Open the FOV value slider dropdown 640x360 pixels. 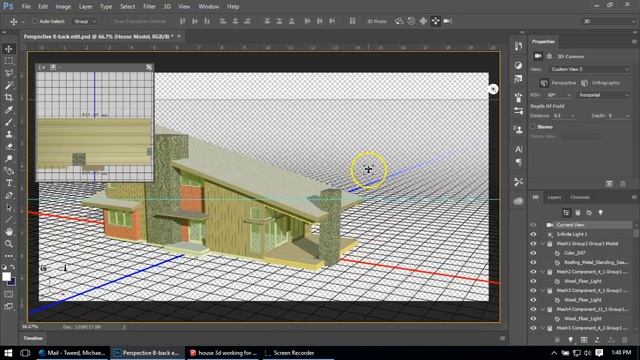point(569,95)
